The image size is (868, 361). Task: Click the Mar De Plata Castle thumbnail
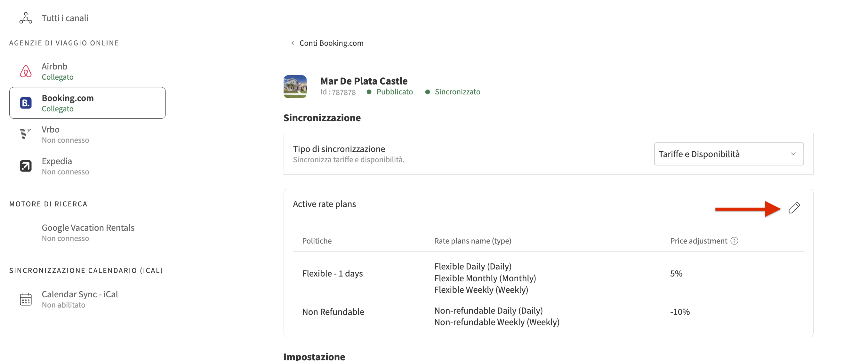(x=295, y=87)
